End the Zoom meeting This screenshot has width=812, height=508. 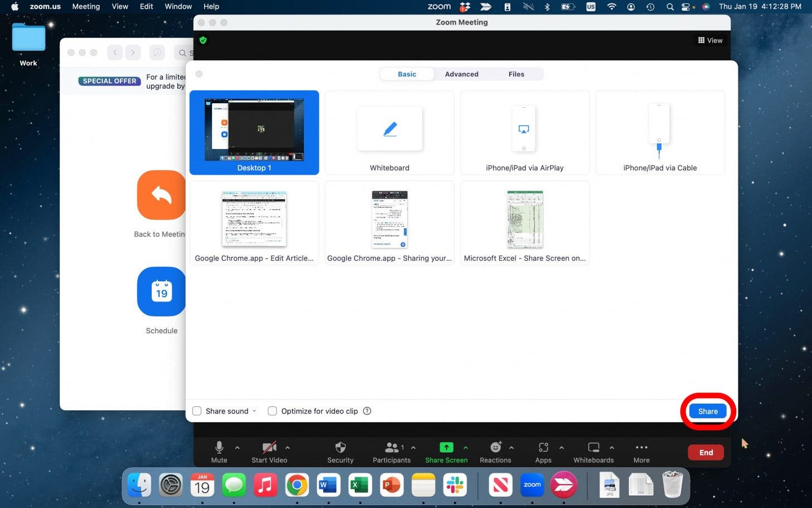pos(705,452)
